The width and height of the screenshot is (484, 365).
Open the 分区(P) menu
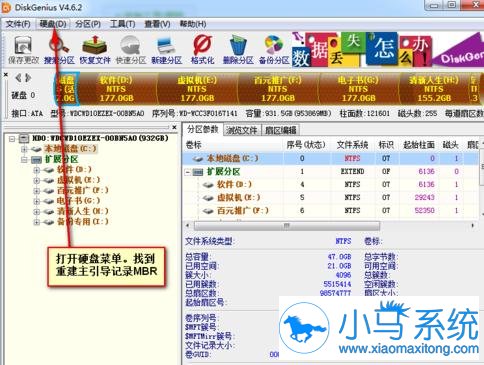coord(88,24)
